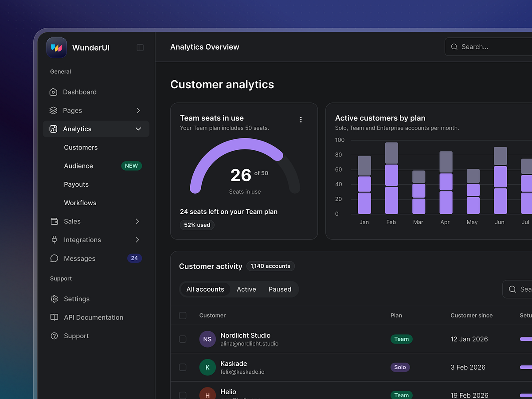Expand the Integrations submenu chevron
The image size is (532, 399).
[x=137, y=240]
